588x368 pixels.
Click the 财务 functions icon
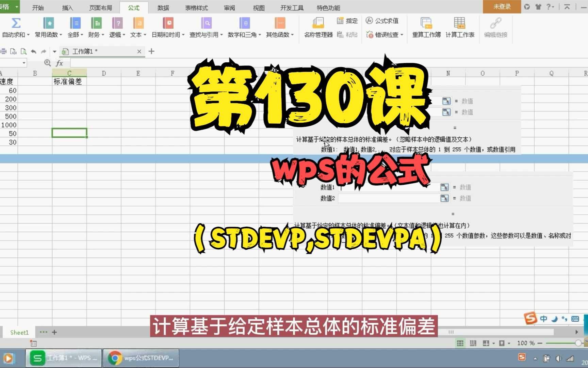click(x=96, y=23)
